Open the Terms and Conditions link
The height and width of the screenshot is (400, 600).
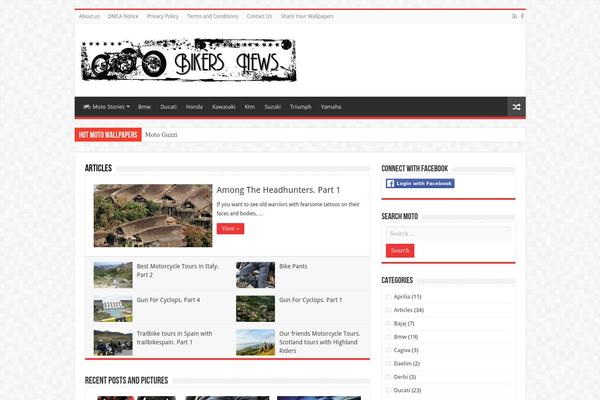(212, 16)
